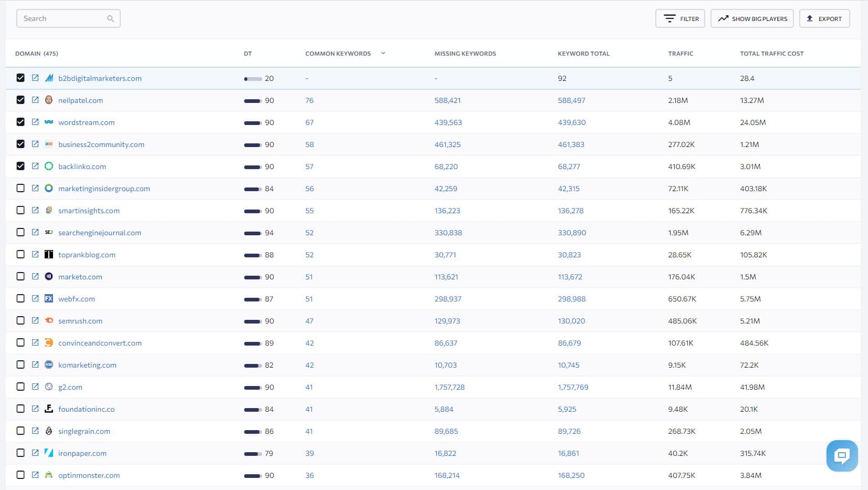Click the b2bdigitalmarketers.com chart favicon

(49, 78)
